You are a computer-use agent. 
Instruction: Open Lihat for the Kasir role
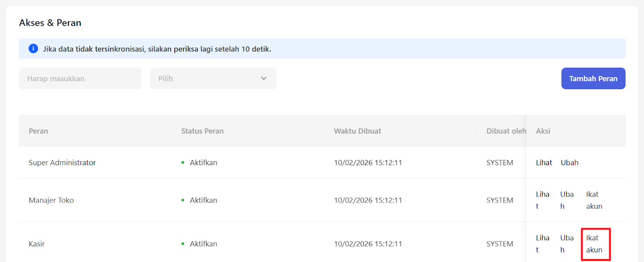(x=542, y=244)
